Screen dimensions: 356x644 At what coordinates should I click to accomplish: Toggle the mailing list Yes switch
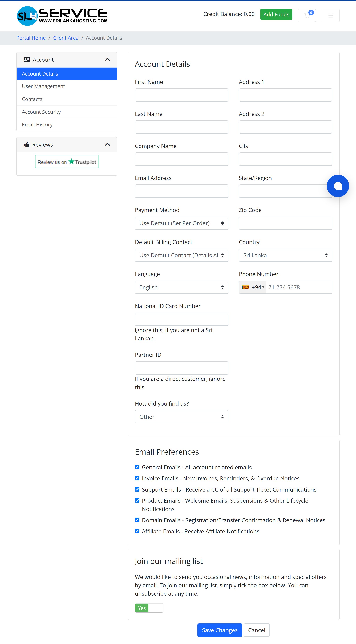click(x=149, y=608)
